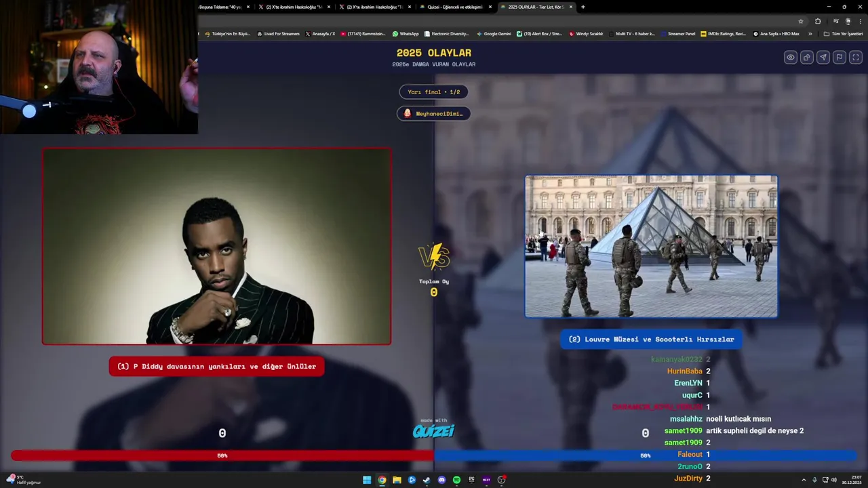Viewport: 868px width, 488px height.
Task: Click msalahhz chat message
Action: coord(738,419)
